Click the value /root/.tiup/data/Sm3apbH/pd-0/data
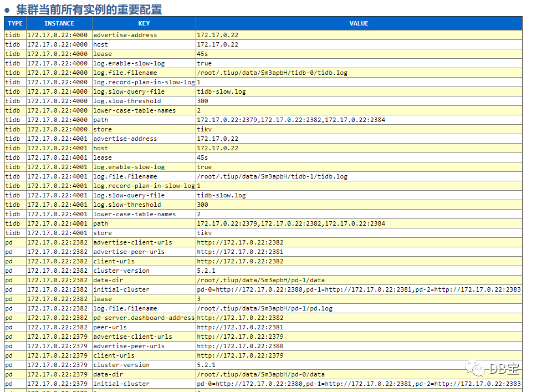 tap(260, 374)
